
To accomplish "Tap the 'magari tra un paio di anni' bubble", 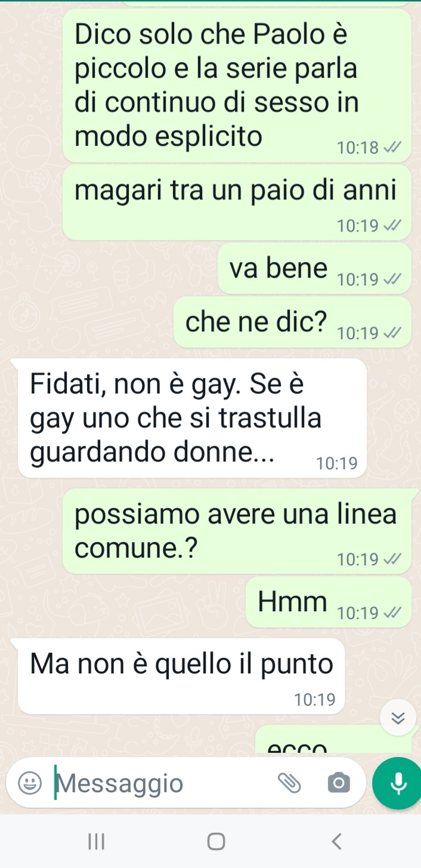I will click(237, 203).
